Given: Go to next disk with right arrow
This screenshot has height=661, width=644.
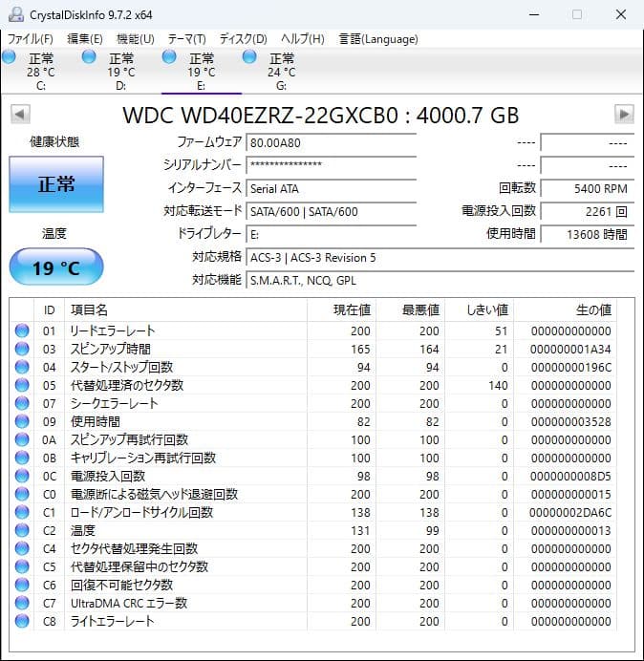Looking at the screenshot, I should click(x=624, y=115).
